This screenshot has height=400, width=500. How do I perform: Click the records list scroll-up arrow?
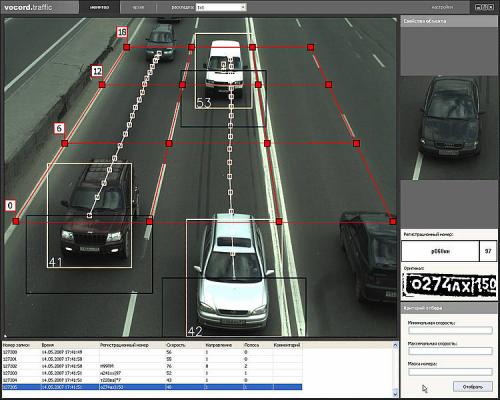click(x=395, y=346)
